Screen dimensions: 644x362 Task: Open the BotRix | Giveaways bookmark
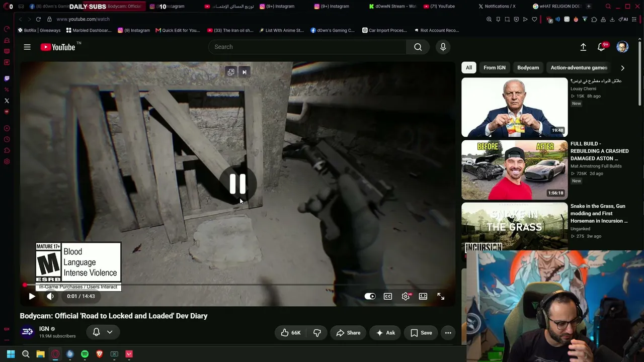pos(39,30)
